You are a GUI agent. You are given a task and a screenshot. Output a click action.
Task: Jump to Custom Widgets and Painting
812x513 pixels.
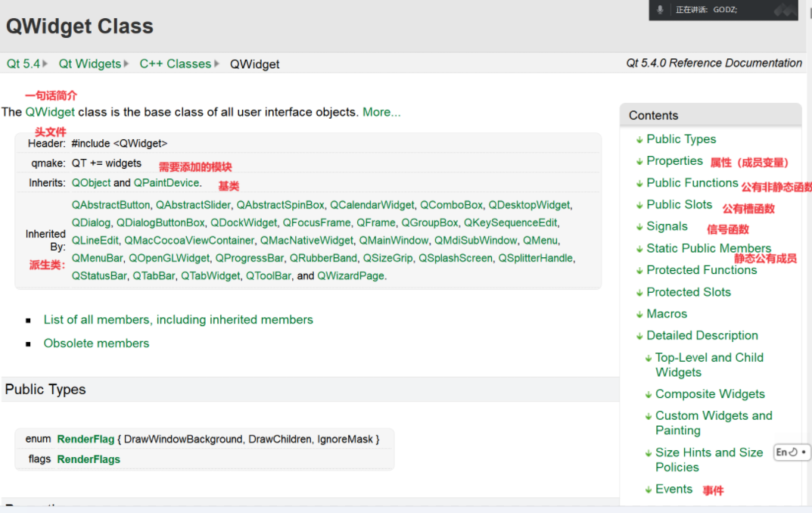[x=714, y=423]
